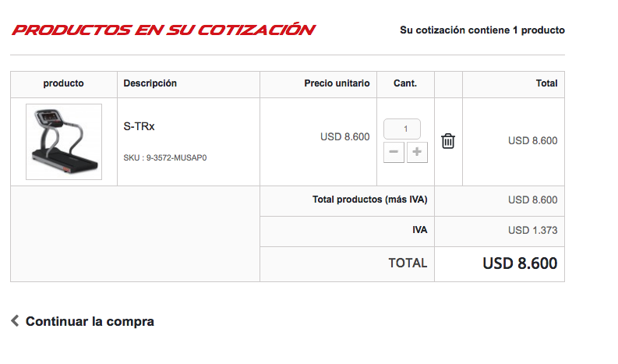This screenshot has height=364, width=618.
Task: Click the left chevron beside Continuar la compra
Action: click(x=15, y=320)
